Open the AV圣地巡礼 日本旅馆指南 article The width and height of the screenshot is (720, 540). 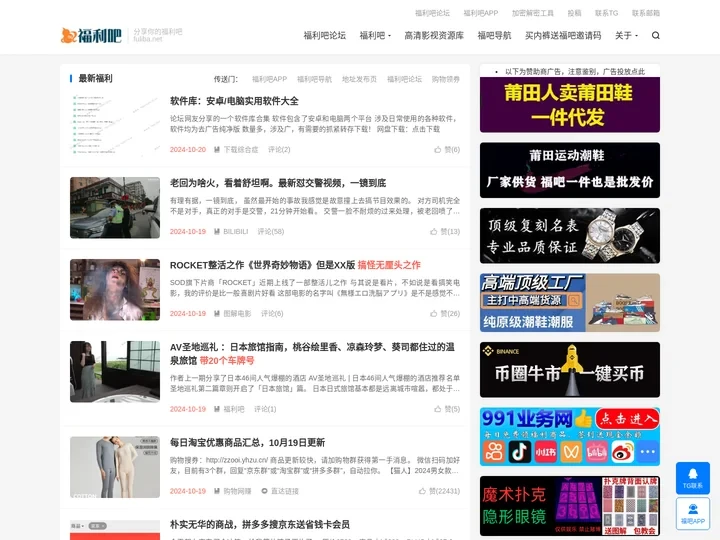click(312, 354)
